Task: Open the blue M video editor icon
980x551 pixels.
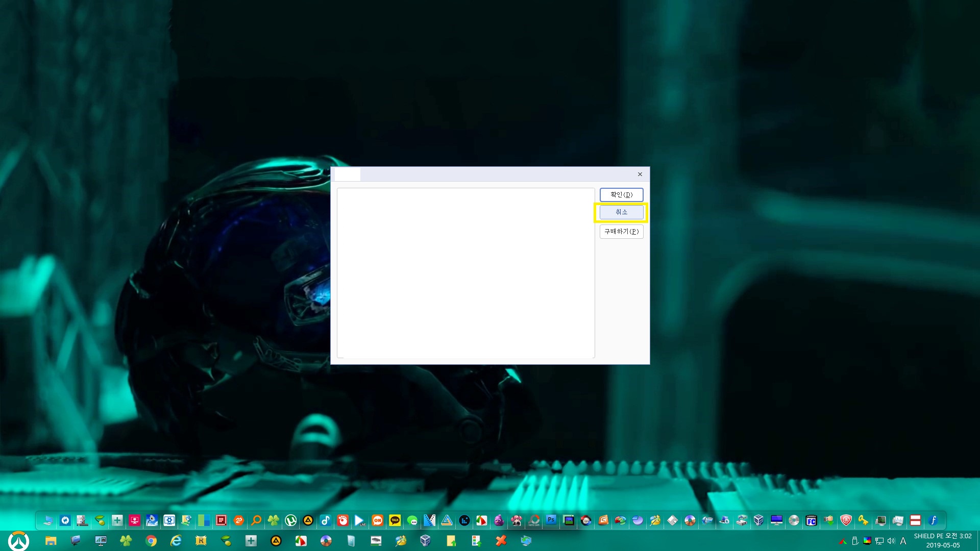Action: click(430, 520)
